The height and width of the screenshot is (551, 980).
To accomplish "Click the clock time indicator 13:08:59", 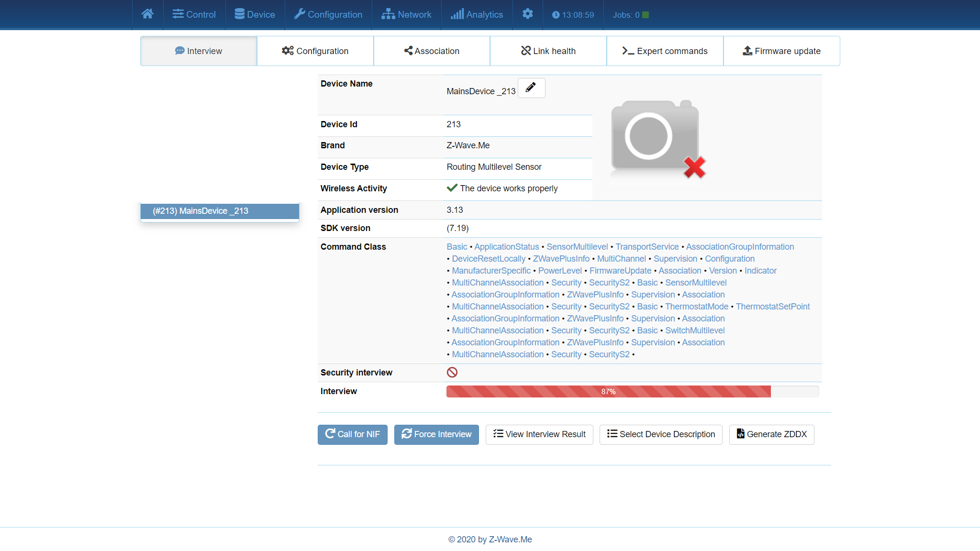I will point(573,15).
